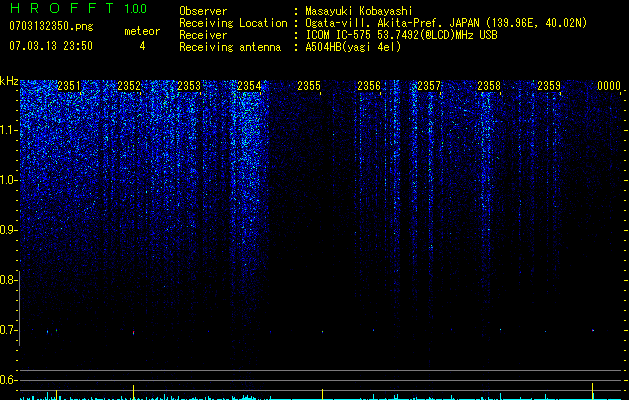Click the 2351 time marker
Screen dimensions: 629x400
tap(69, 86)
